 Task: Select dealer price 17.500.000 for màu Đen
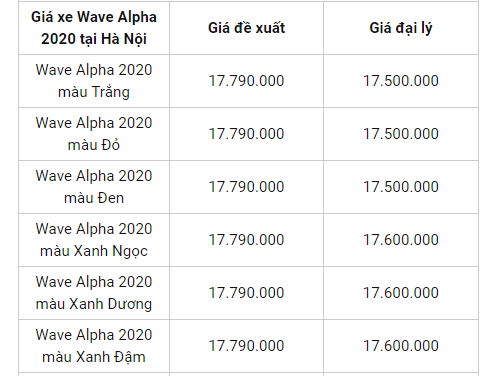click(x=401, y=187)
